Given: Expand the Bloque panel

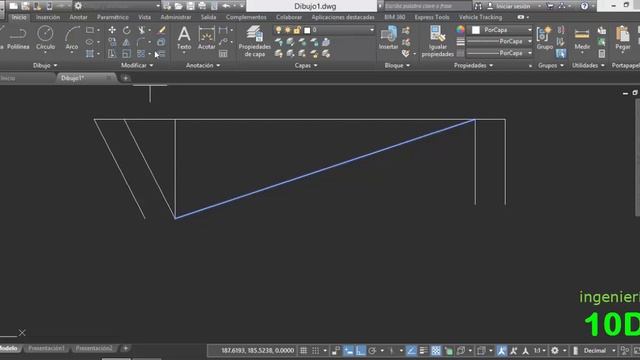Looking at the screenshot, I should (x=397, y=65).
